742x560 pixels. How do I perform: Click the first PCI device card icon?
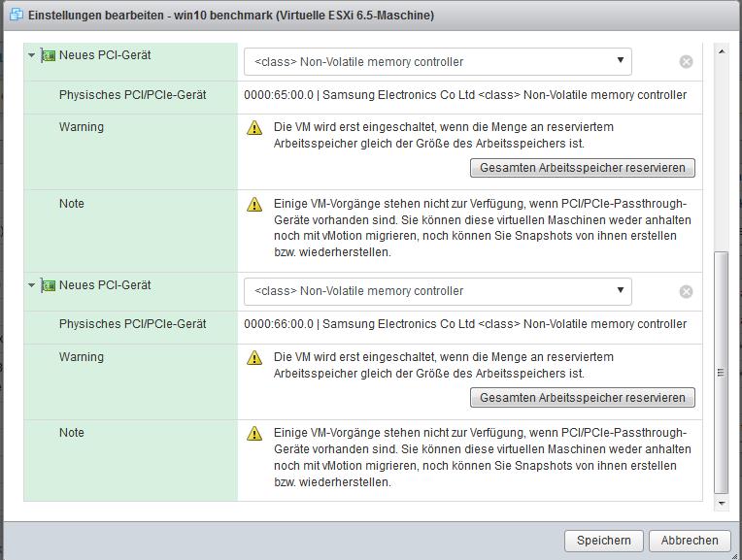[48, 56]
